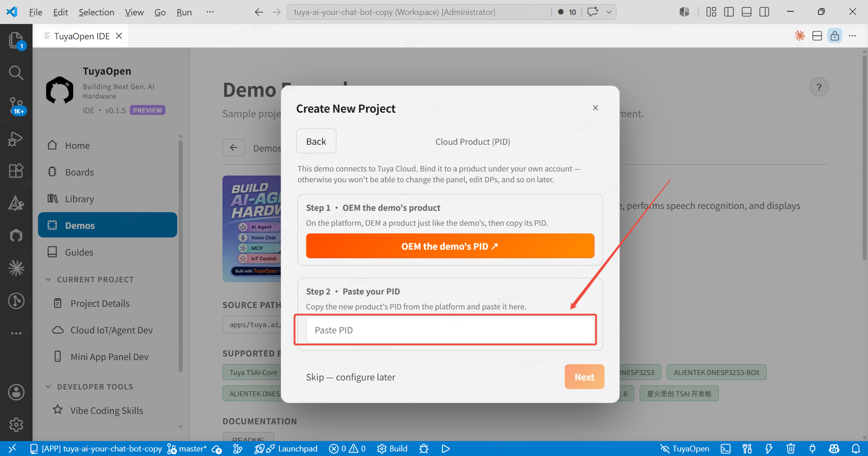Click the Copilot icon in title bar

point(684,12)
